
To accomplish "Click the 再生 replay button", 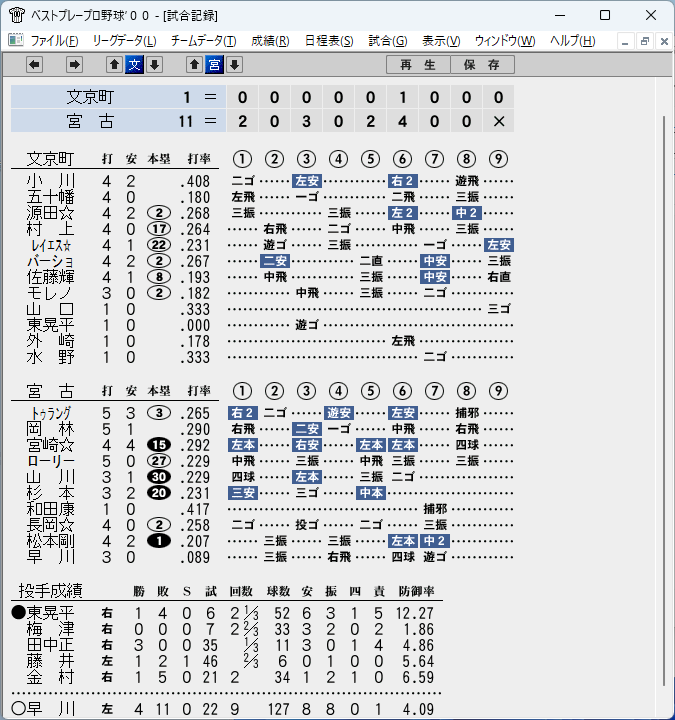I will pos(418,65).
